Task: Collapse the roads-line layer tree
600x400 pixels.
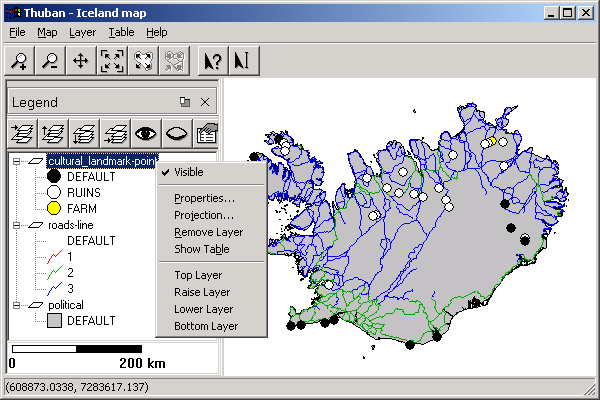Action: click(x=16, y=225)
